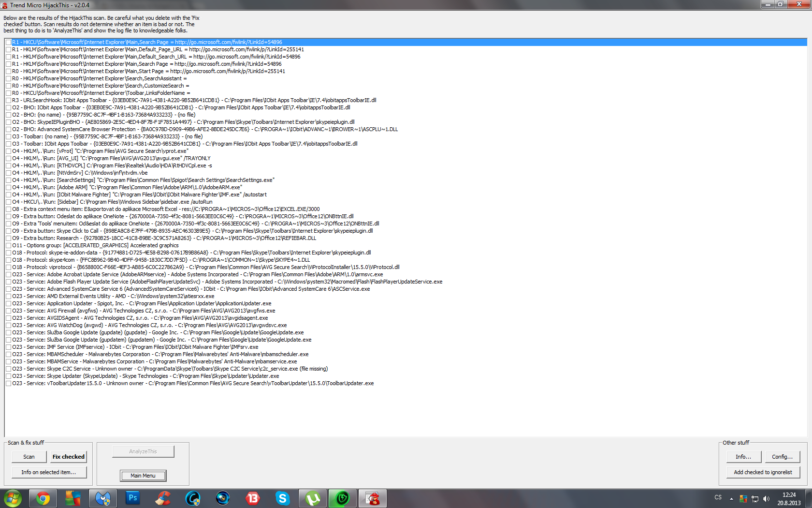Click the HijackThis taskbar icon
The image size is (812, 508).
[373, 498]
